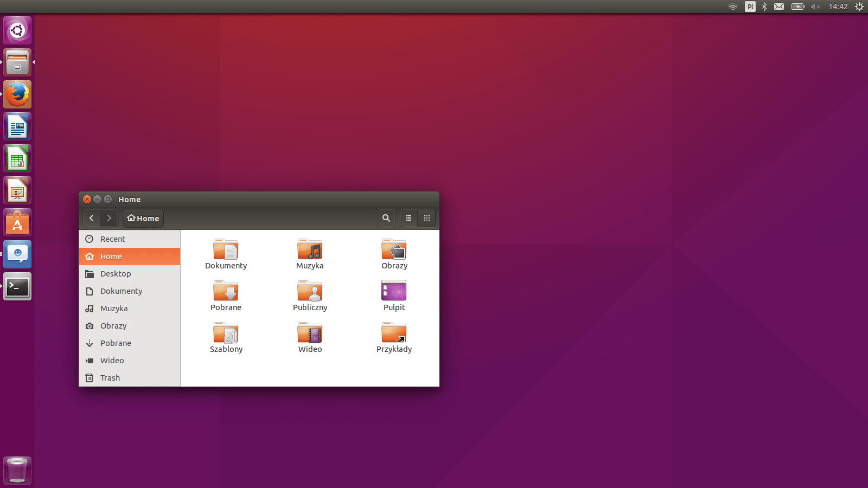Launch LibreOffice Calc from the dock
868x488 pixels.
pyautogui.click(x=17, y=158)
